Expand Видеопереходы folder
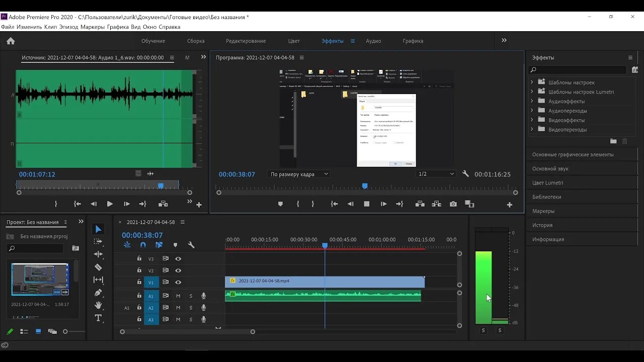The width and height of the screenshot is (644, 362). [532, 129]
